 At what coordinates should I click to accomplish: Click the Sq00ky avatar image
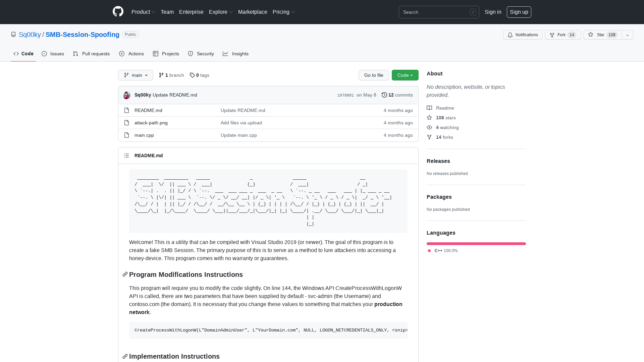(127, 95)
